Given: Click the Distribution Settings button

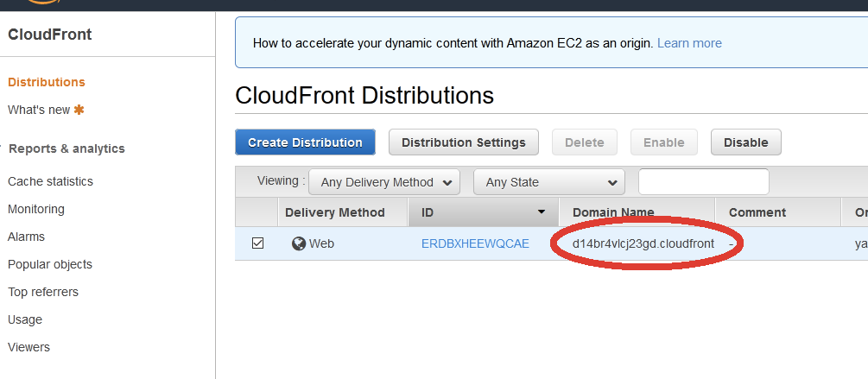Looking at the screenshot, I should (x=464, y=142).
